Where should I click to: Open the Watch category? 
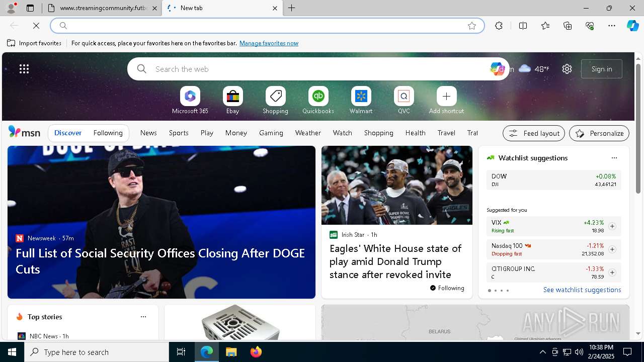point(343,133)
